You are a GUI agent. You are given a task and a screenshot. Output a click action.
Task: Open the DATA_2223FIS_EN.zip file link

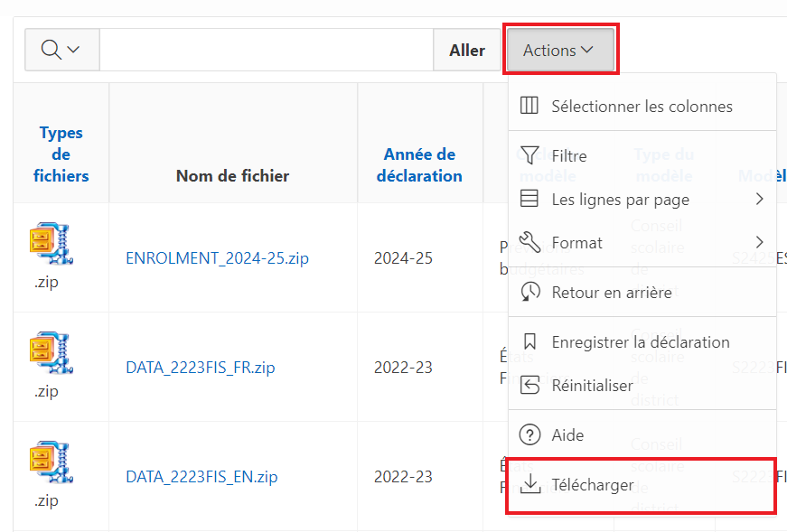pos(201,477)
